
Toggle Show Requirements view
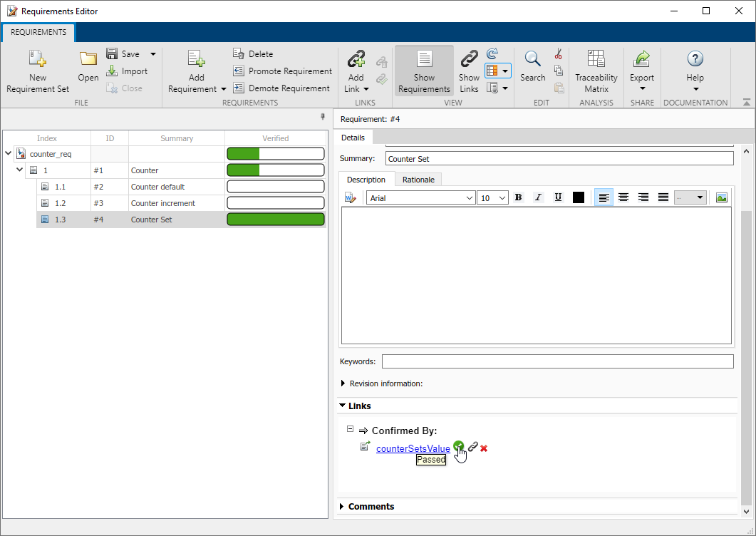click(424, 69)
